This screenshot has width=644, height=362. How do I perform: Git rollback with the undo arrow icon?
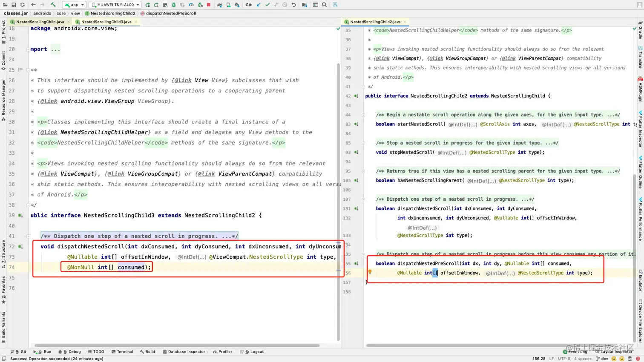(x=293, y=5)
